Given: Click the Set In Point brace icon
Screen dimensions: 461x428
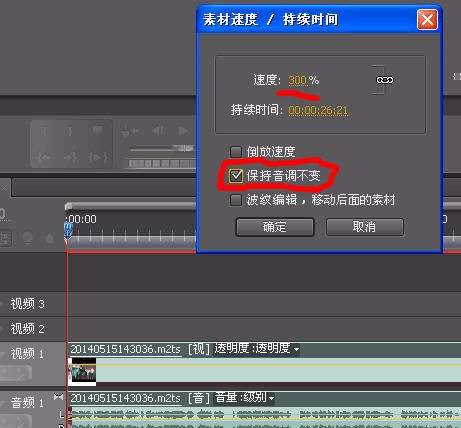Looking at the screenshot, I should click(x=43, y=132).
